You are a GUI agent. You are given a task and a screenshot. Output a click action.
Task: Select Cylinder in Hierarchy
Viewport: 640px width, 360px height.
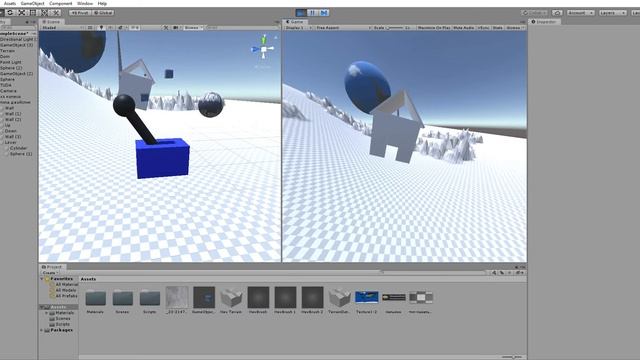click(18, 148)
